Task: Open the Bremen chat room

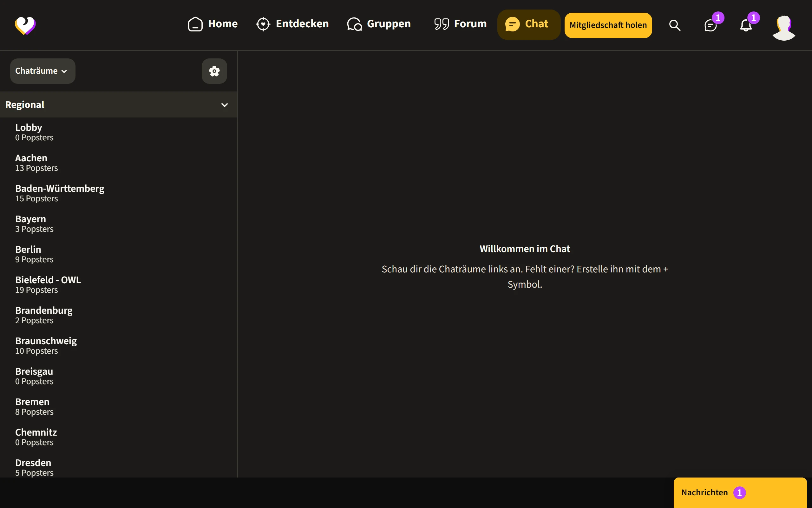Action: click(x=119, y=407)
